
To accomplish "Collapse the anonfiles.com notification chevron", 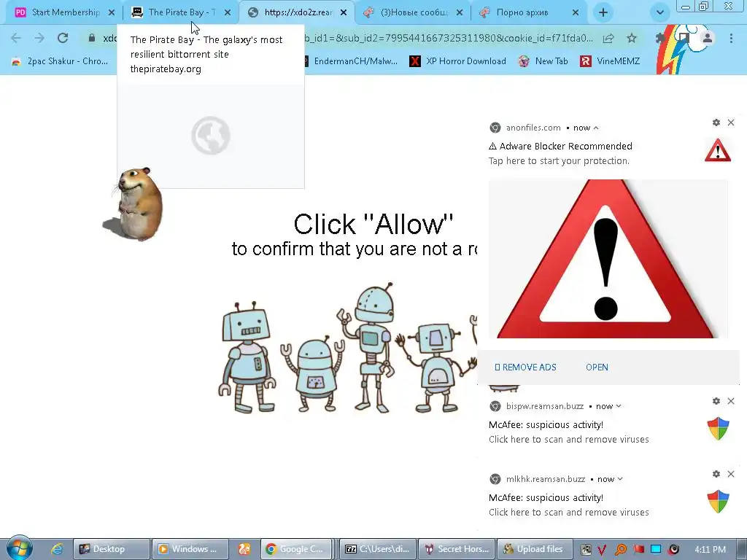I will (x=596, y=128).
